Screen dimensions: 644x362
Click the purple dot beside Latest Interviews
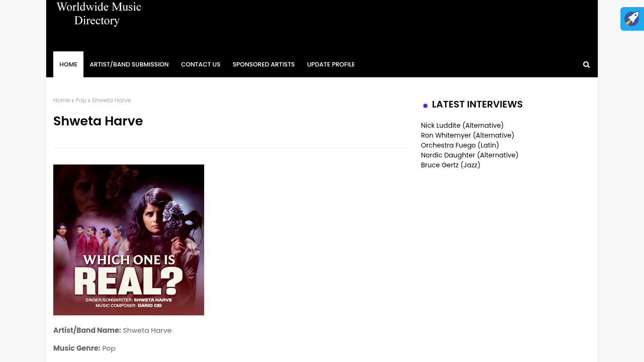click(x=425, y=106)
